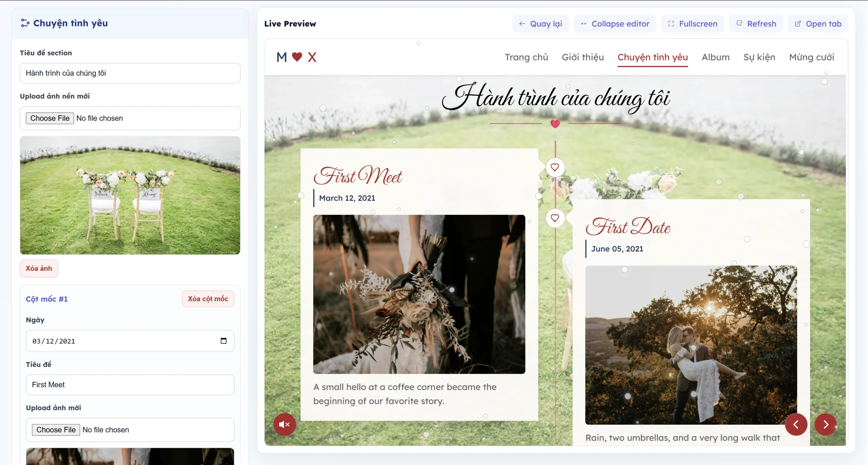Click the section title input field
This screenshot has height=465, width=868.
[x=130, y=73]
